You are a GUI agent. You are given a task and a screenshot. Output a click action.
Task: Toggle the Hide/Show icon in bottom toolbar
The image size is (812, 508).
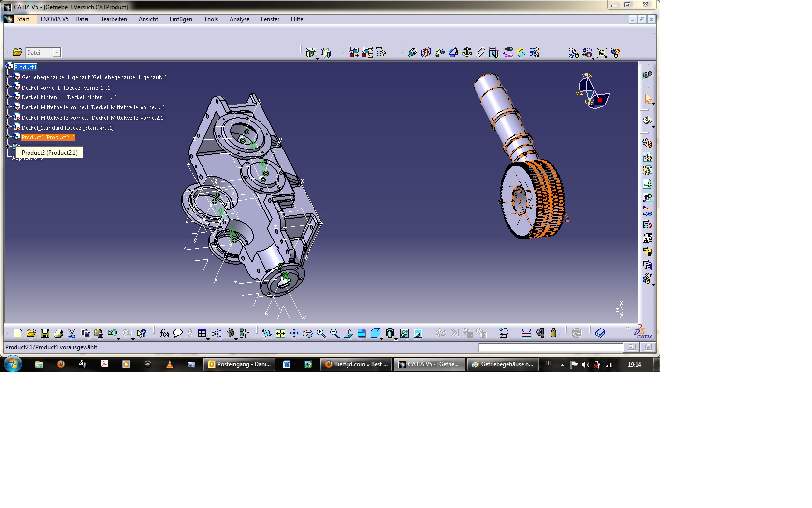(x=405, y=333)
